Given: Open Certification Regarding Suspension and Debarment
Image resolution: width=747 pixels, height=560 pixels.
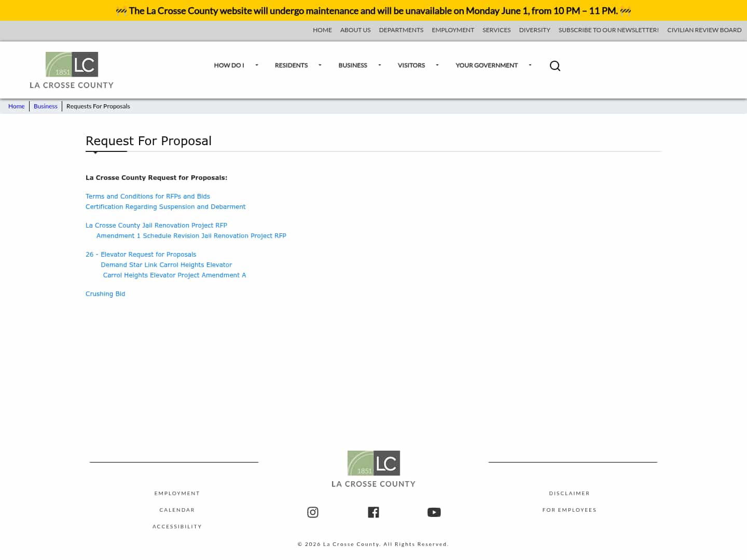Looking at the screenshot, I should (165, 207).
